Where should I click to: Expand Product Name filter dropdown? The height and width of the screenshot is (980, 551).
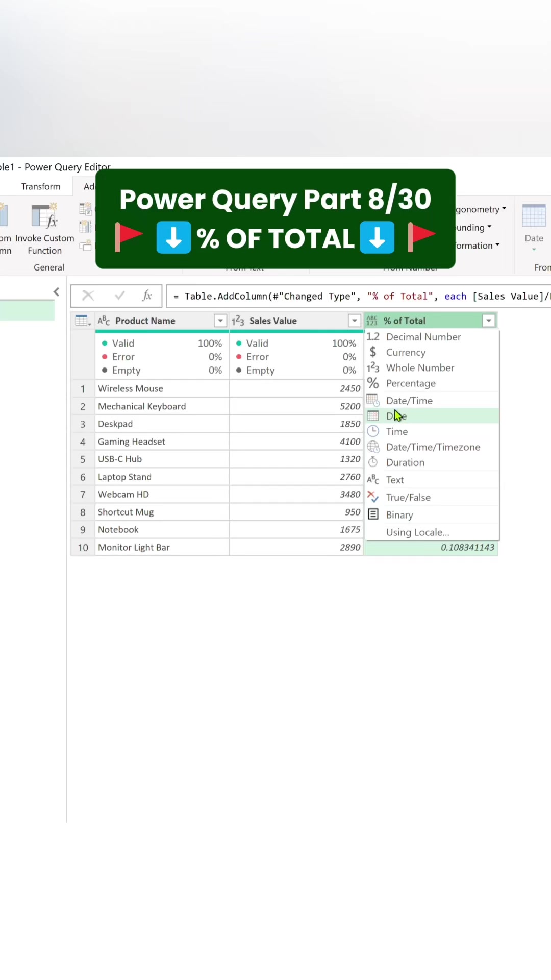point(220,321)
